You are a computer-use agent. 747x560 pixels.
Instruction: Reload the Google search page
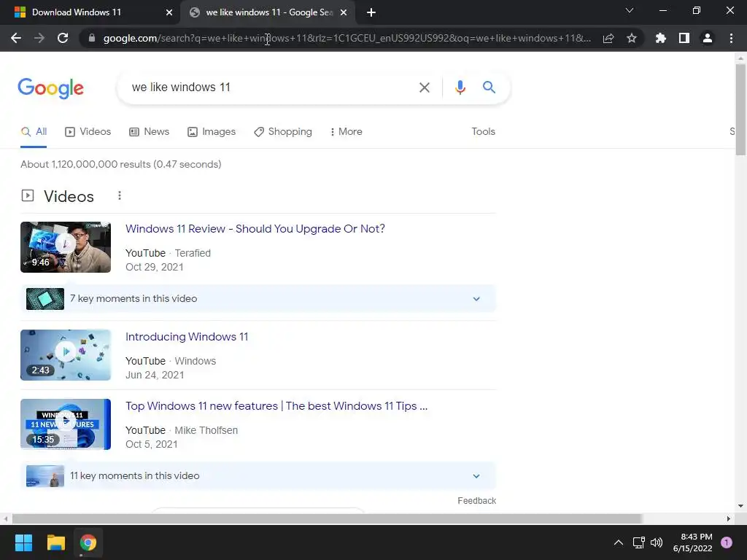[x=63, y=38]
